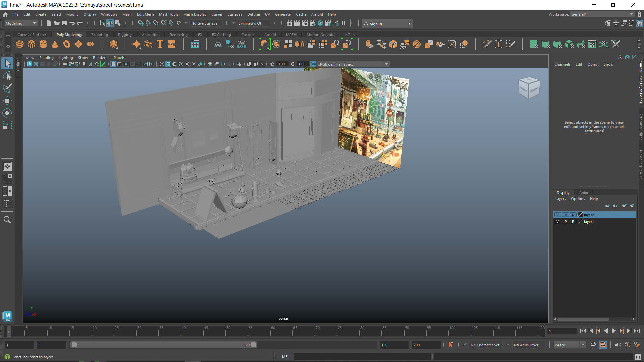Click the Object properties tab
The image size is (644, 362).
click(592, 64)
